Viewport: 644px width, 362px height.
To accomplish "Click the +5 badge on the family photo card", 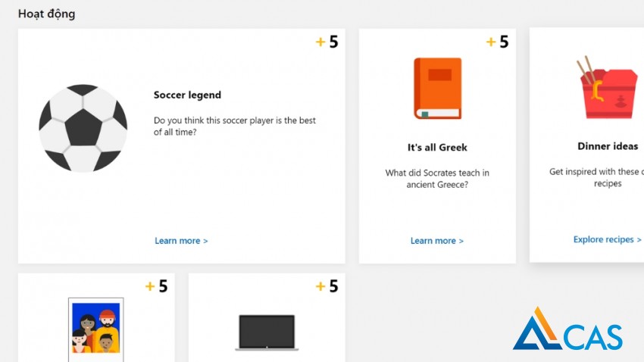I will (156, 286).
